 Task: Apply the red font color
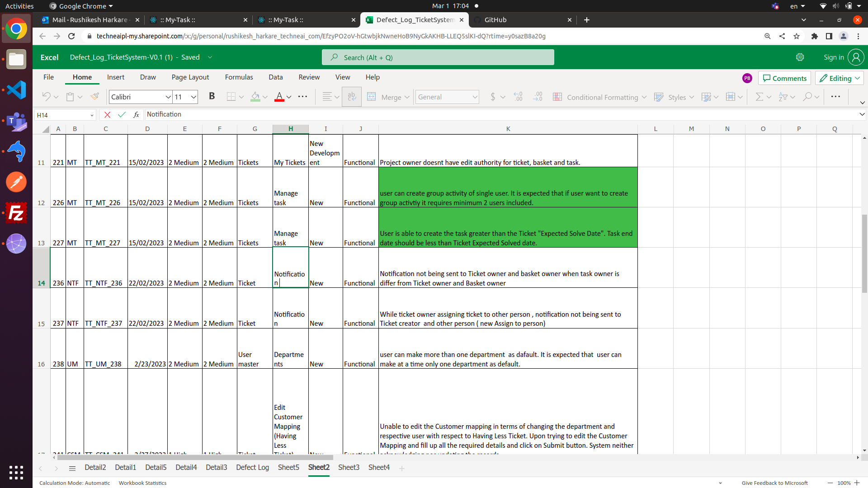pos(279,97)
